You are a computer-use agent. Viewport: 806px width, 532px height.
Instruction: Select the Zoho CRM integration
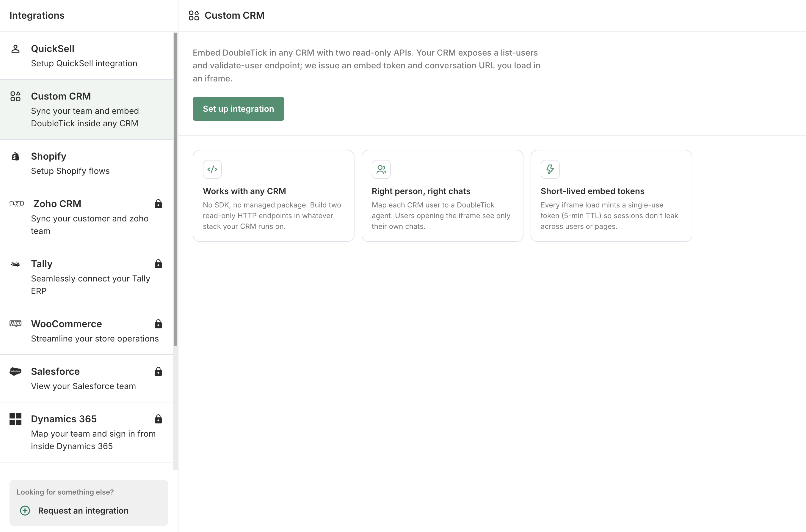pyautogui.click(x=87, y=217)
